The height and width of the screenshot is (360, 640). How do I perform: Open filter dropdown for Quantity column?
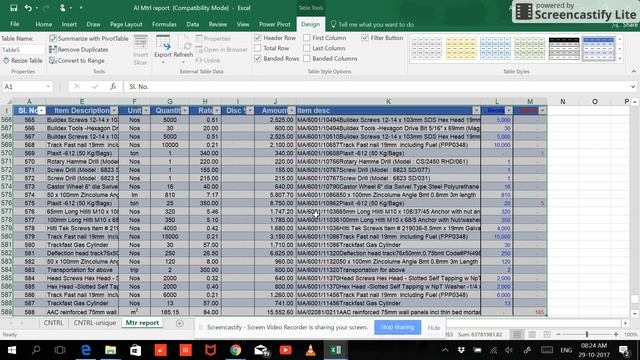coord(185,111)
